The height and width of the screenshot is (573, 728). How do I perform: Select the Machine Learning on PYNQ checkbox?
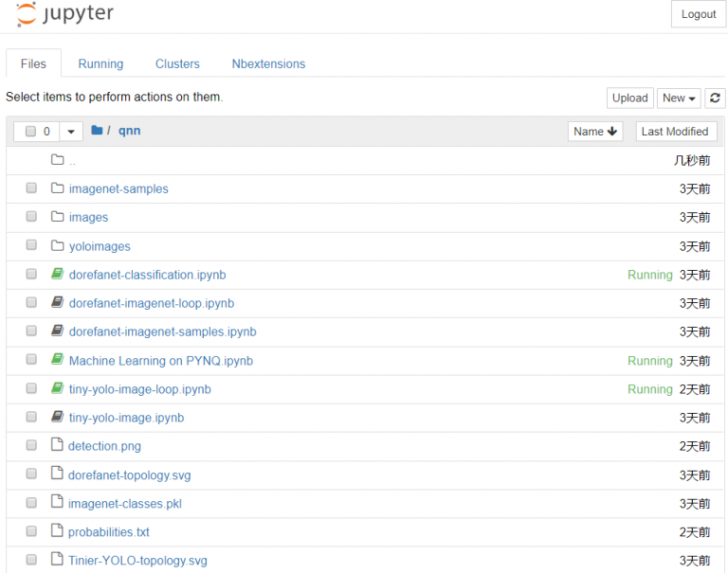pos(31,361)
